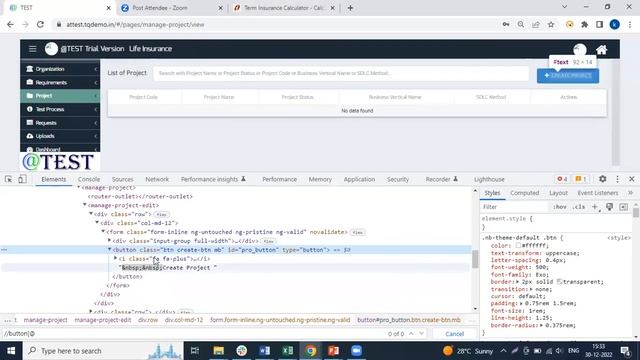The image size is (640, 360).
Task: Collapse the form-inline form node
Action: [x=103, y=231]
